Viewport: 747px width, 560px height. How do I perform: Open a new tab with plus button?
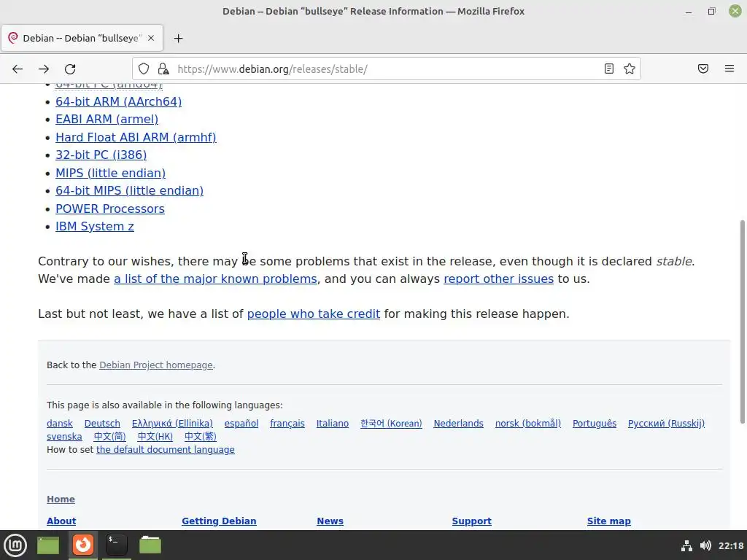tap(178, 38)
